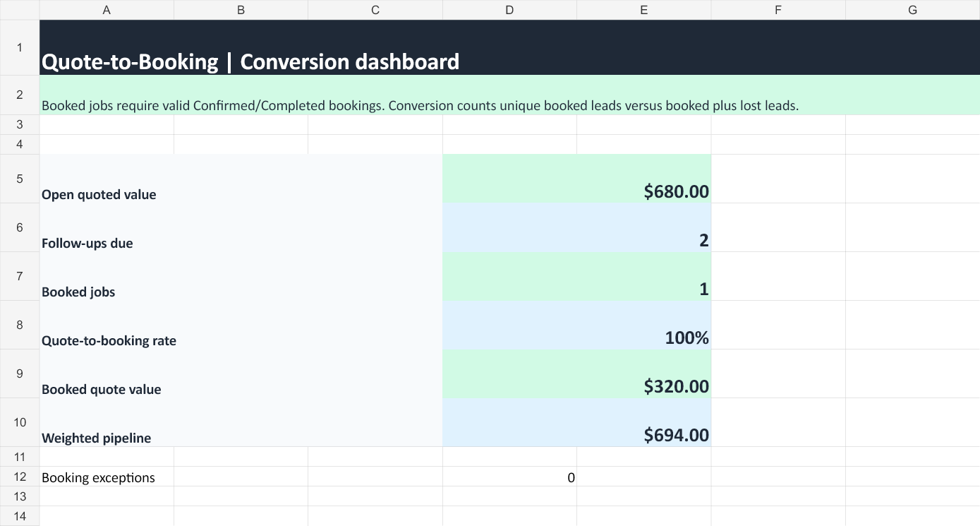Screen dimensions: 980x526
Task: Click the $694.00 weighted pipeline value
Action: [x=576, y=422]
